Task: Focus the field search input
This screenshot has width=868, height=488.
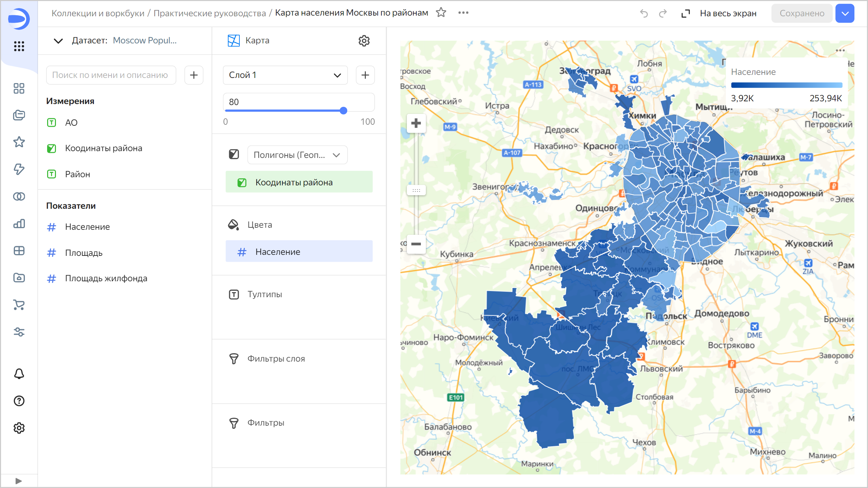Action: 111,75
